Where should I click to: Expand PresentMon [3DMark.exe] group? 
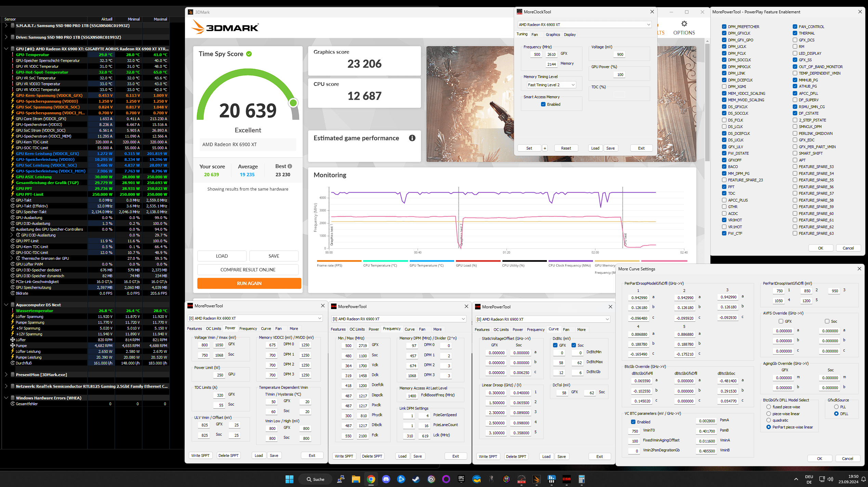[6, 375]
